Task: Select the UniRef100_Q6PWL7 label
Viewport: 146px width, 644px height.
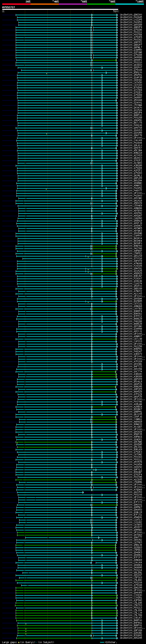Action: 131,47
